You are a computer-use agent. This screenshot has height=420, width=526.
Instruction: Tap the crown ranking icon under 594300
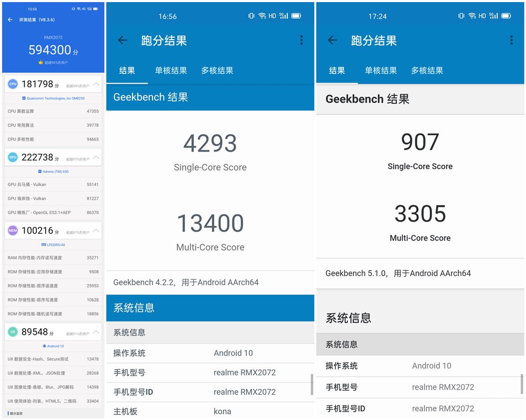(x=41, y=62)
